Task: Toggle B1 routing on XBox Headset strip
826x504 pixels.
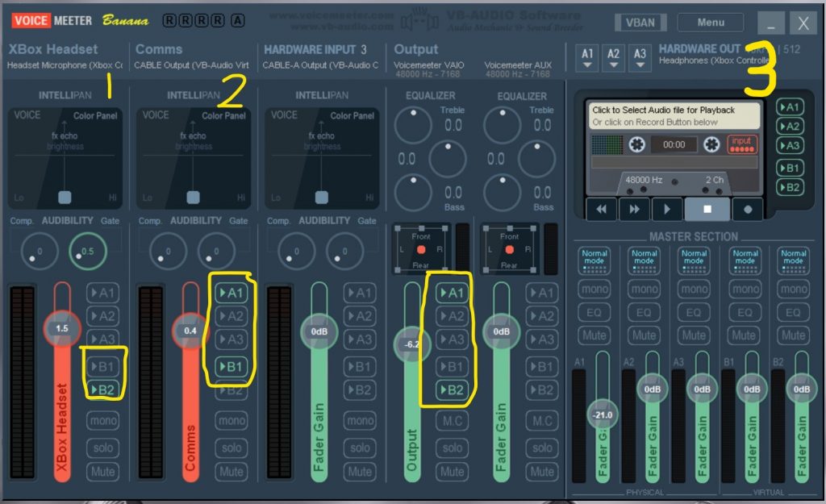Action: 102,367
